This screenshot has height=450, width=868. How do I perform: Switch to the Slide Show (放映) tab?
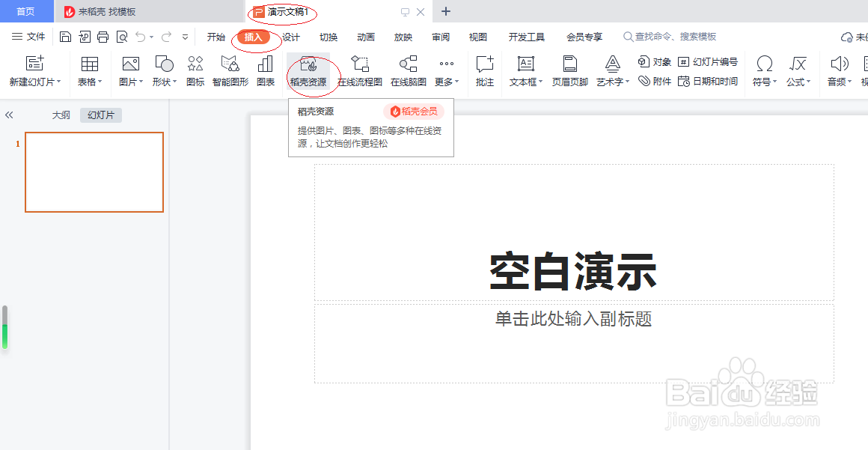(x=403, y=37)
